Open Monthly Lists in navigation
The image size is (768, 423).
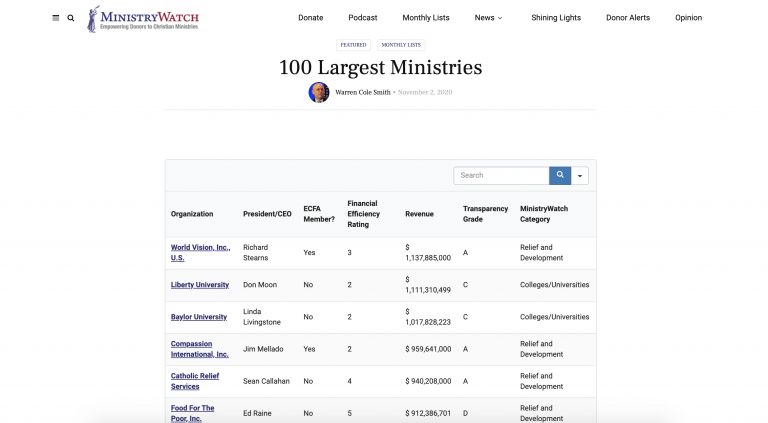click(x=426, y=18)
